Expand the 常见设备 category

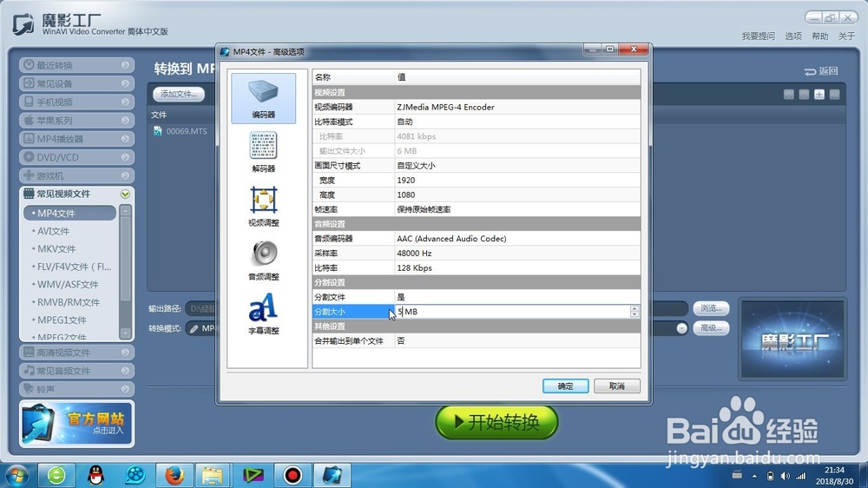[76, 83]
